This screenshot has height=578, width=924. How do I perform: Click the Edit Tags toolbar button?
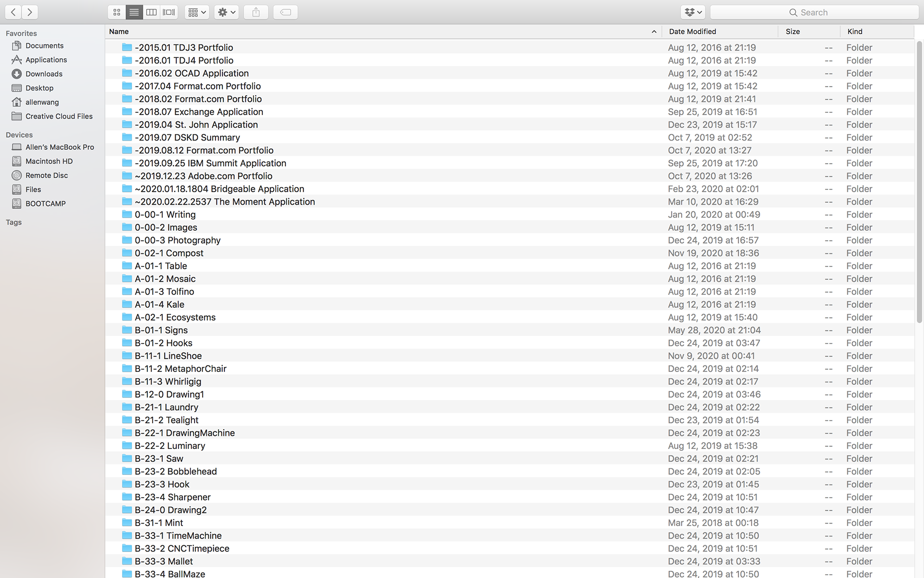tap(285, 12)
